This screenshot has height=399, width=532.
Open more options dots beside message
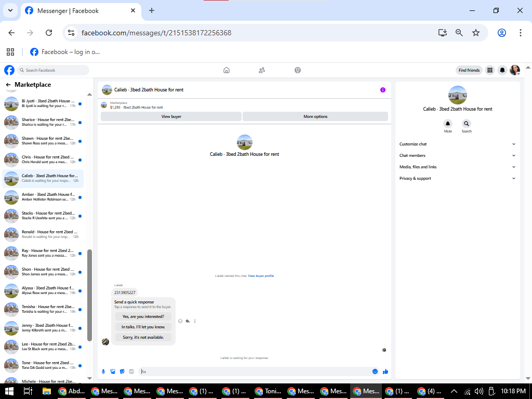coord(195,321)
